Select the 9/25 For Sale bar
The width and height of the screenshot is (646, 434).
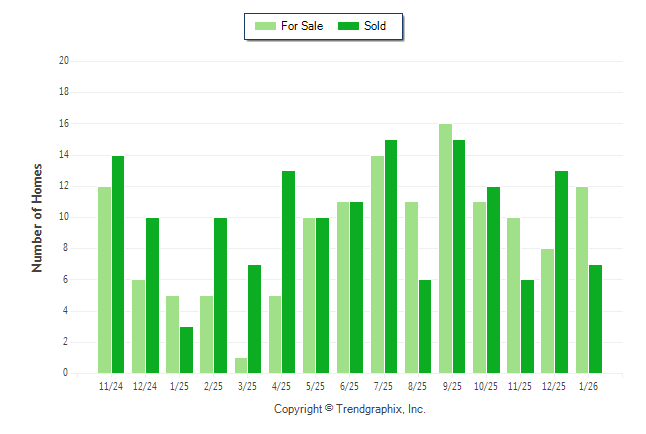(x=445, y=248)
